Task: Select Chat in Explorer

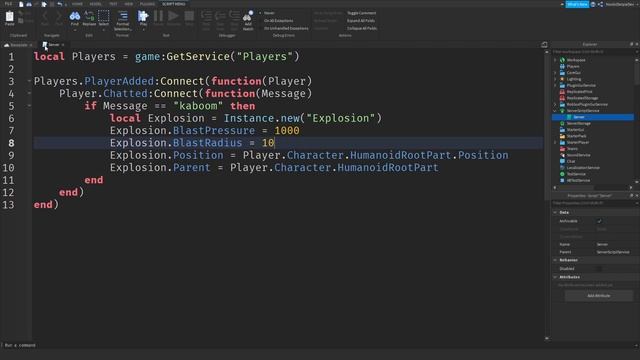Action: pos(571,161)
